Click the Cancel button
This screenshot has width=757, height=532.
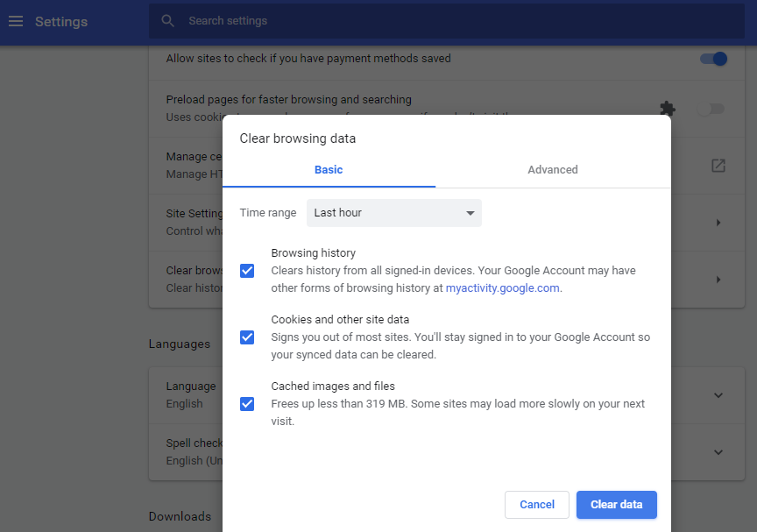[x=537, y=505]
